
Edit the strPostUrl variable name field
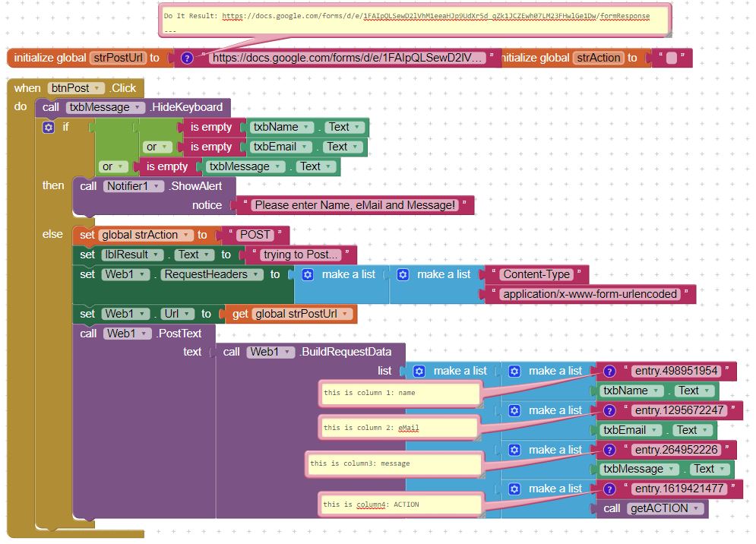(118, 58)
